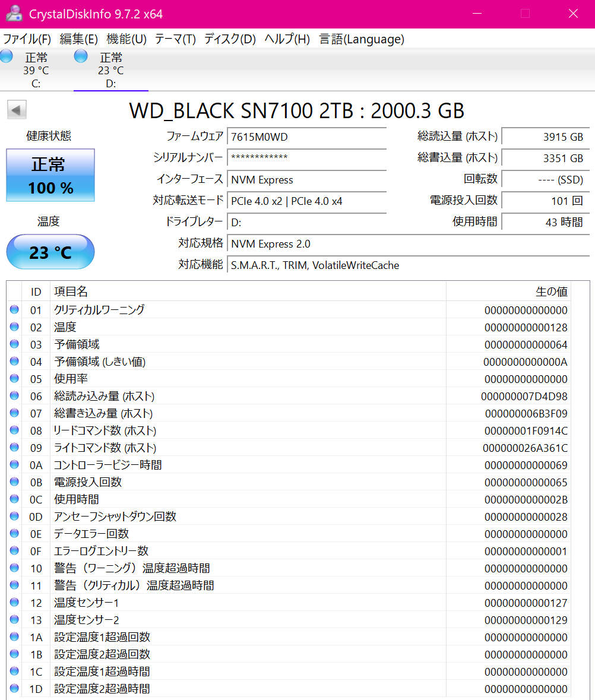Click the 健康状態 label
Screen dimensions: 595x700
(x=49, y=136)
